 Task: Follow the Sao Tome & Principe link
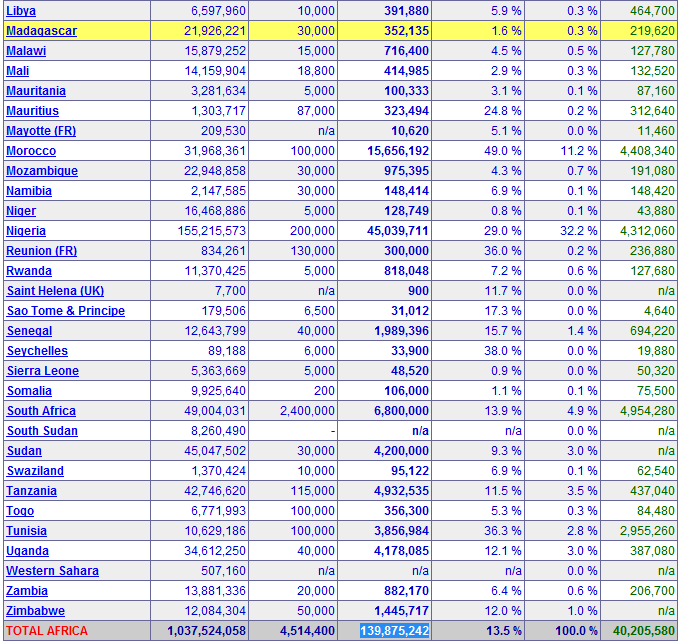pos(66,311)
